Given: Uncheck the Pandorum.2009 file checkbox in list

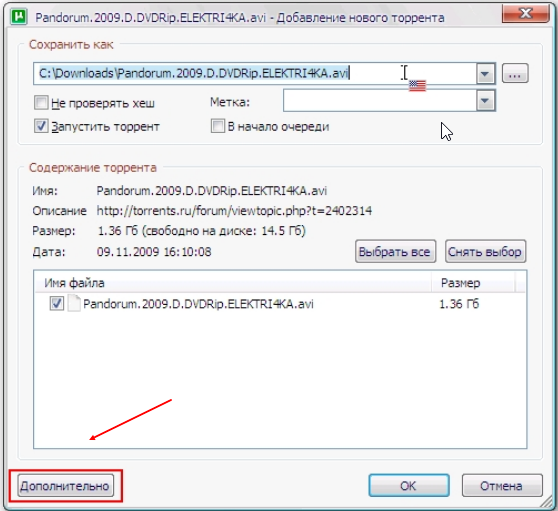Looking at the screenshot, I should 57,304.
